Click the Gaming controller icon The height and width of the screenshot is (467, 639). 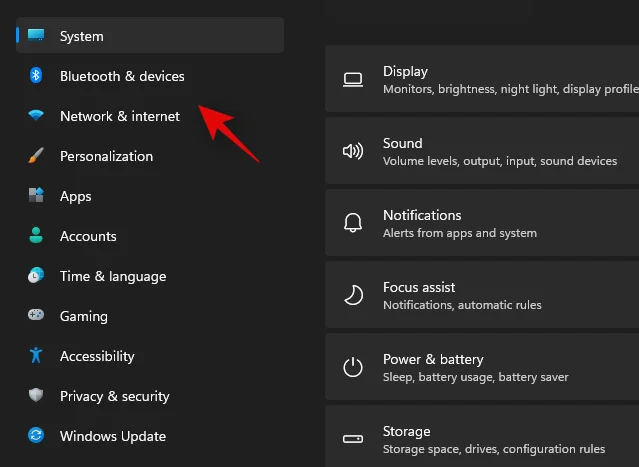pyautogui.click(x=36, y=316)
